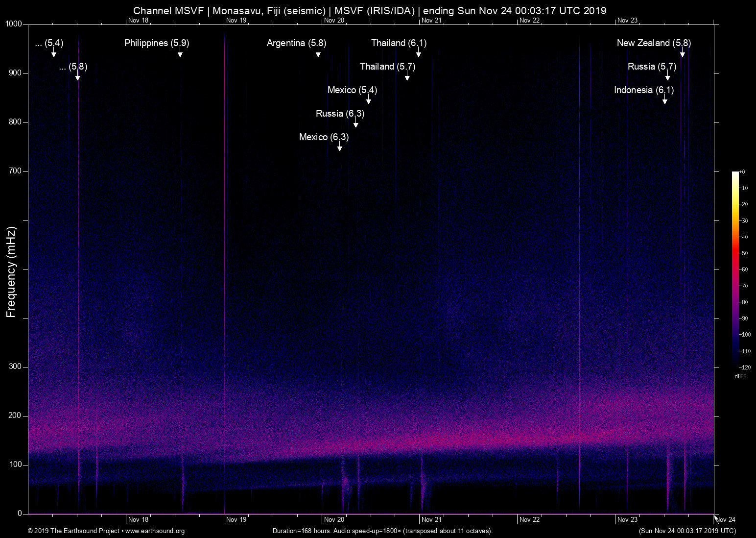Click the 100 frequency tick label
756x538 pixels.
15,465
